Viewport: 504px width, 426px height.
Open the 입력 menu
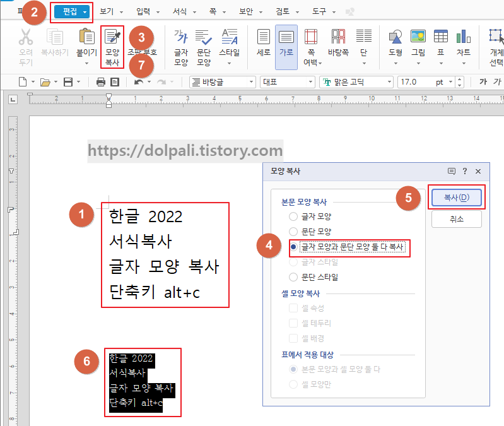click(x=148, y=12)
